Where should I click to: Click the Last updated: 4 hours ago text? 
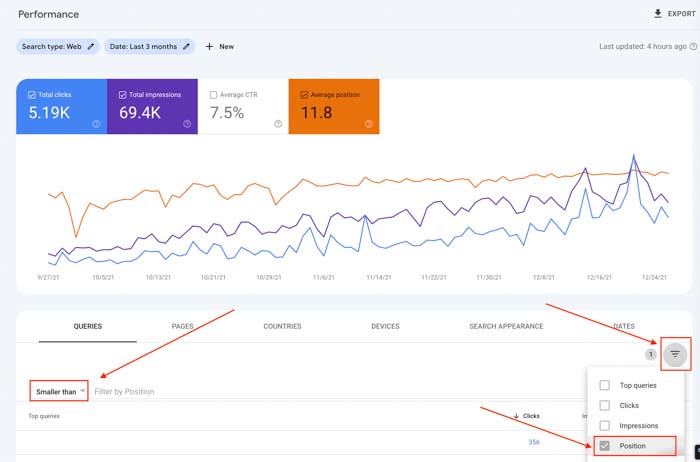642,46
